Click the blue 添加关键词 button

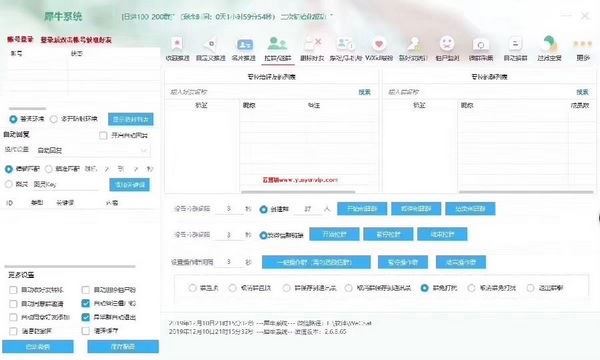coord(130,185)
